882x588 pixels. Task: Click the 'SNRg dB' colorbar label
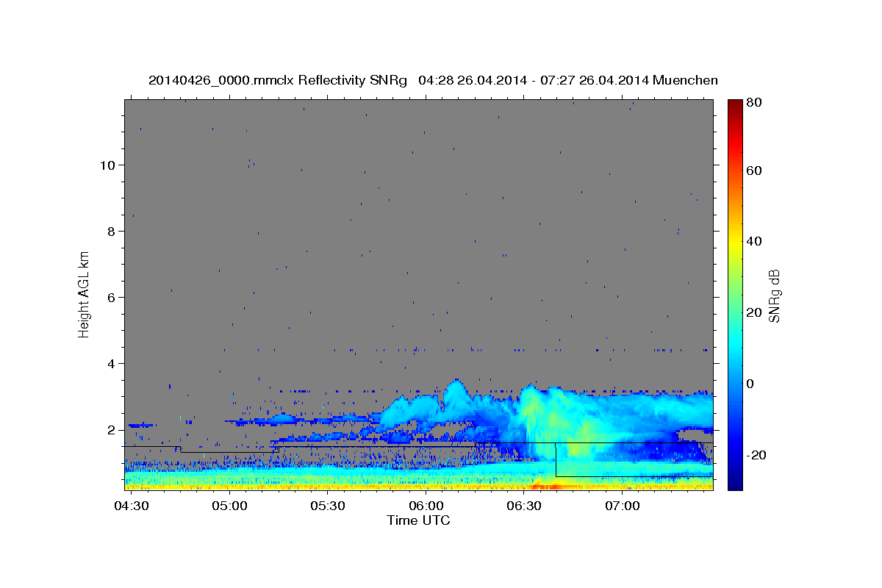(x=775, y=295)
